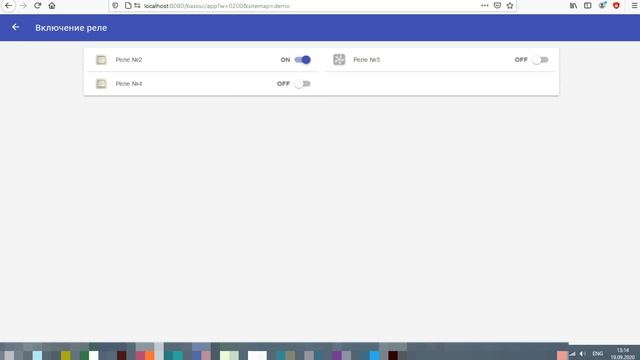Click the Реле №2 item icon
The width and height of the screenshot is (640, 360).
pyautogui.click(x=101, y=60)
